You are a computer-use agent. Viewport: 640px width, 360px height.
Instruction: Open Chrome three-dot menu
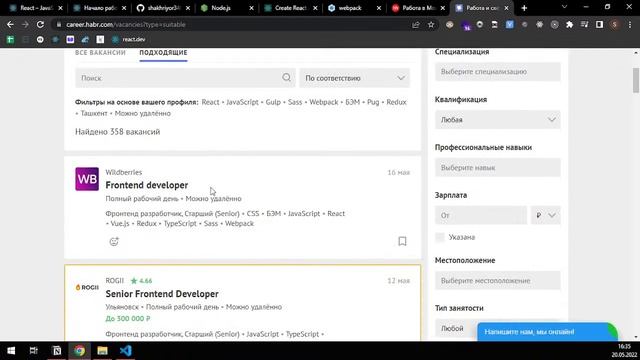coord(630,24)
